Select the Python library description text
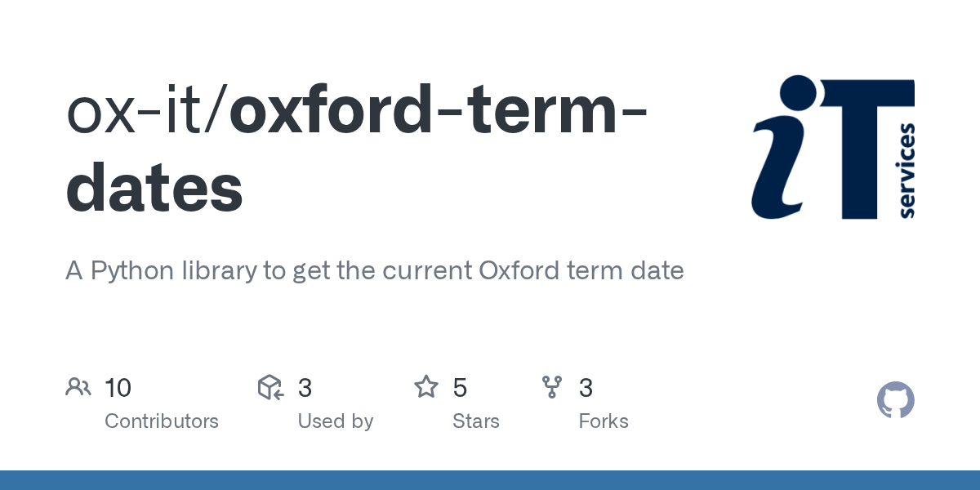This screenshot has height=490, width=980. [374, 270]
